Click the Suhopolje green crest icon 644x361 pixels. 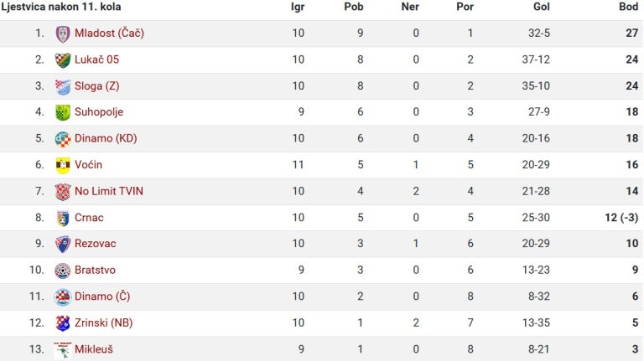tap(62, 112)
